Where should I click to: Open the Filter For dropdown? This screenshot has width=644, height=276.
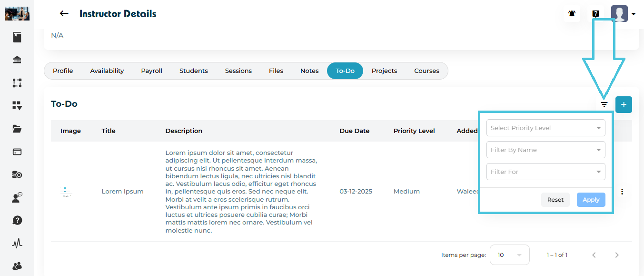click(x=545, y=172)
